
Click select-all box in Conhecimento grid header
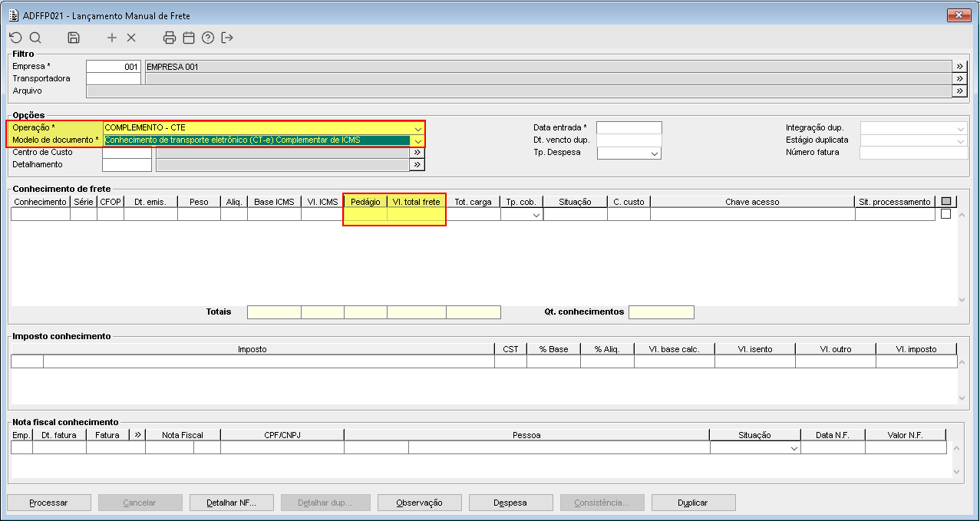[946, 202]
